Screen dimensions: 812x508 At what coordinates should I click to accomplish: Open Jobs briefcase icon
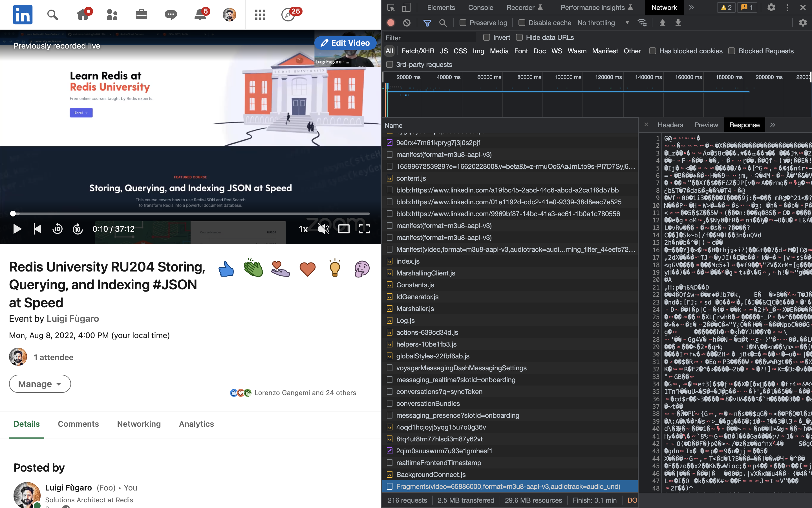click(x=141, y=14)
